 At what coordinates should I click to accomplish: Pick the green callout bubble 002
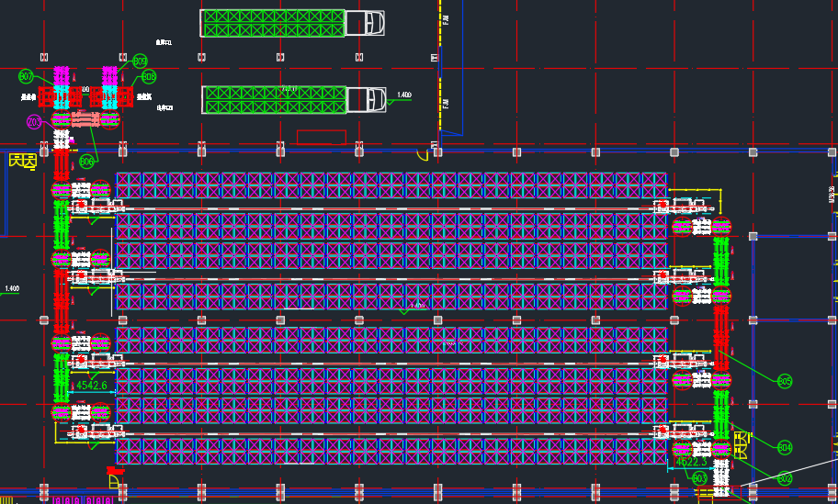point(785,478)
